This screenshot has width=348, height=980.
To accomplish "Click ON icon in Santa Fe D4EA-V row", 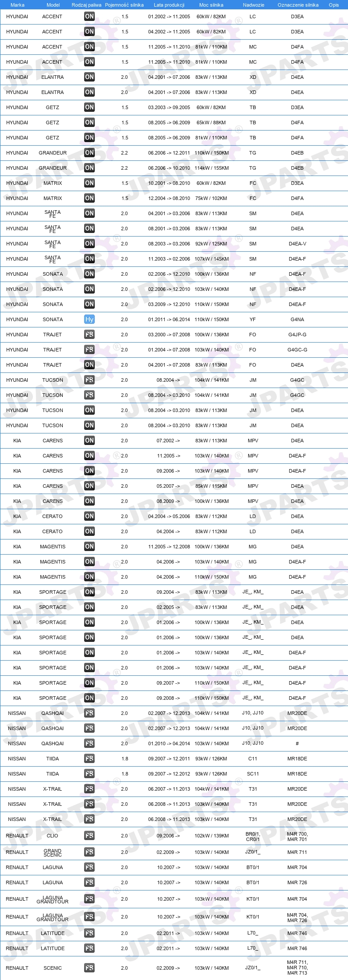I will click(89, 244).
